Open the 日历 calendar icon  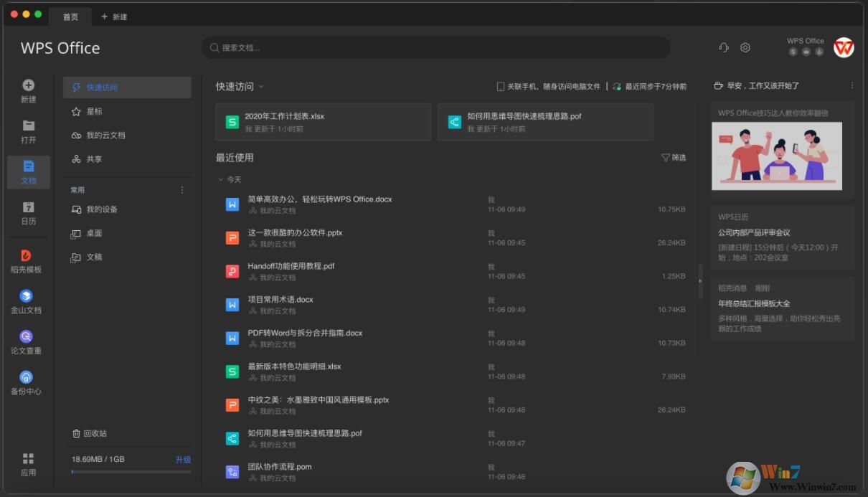(x=29, y=207)
